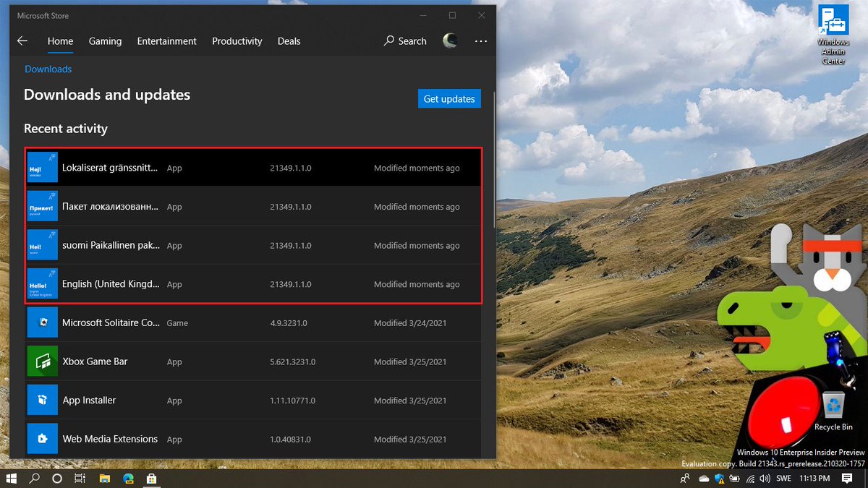Click the suomi Paikallinen language pack icon
This screenshot has height=488, width=868.
click(x=42, y=245)
